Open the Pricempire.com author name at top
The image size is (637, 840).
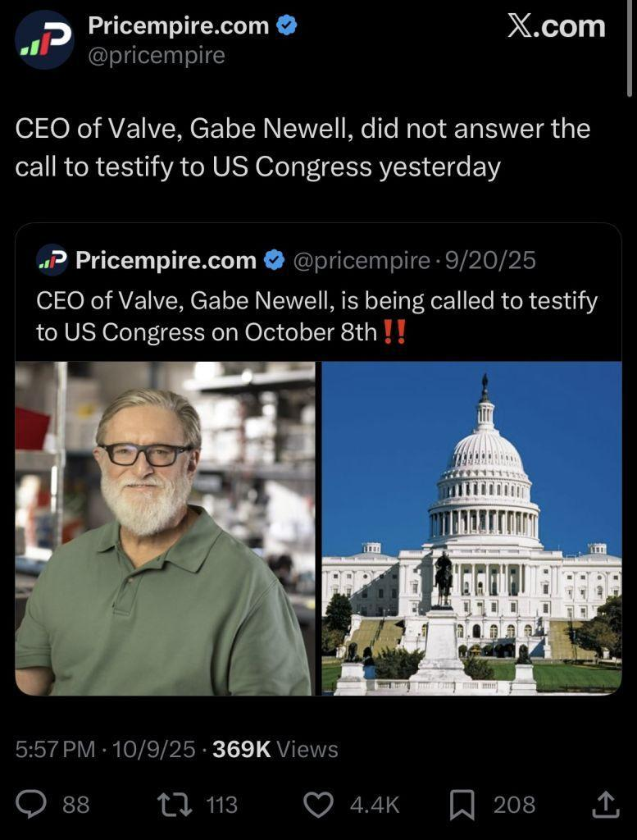[178, 25]
